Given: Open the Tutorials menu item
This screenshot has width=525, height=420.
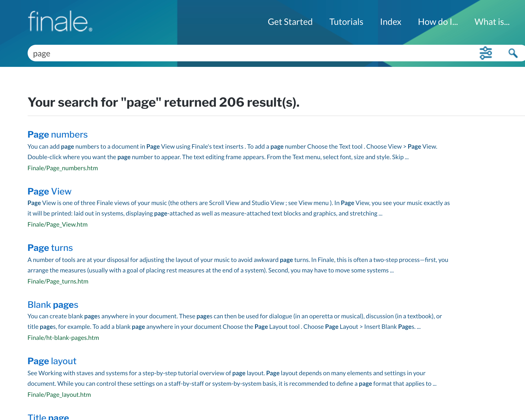Looking at the screenshot, I should click(346, 22).
